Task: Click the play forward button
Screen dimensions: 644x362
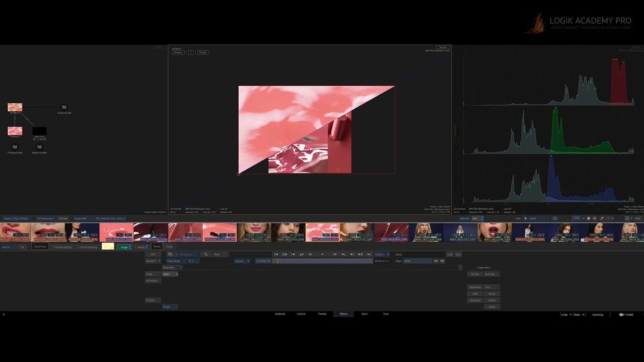Action: (x=323, y=255)
